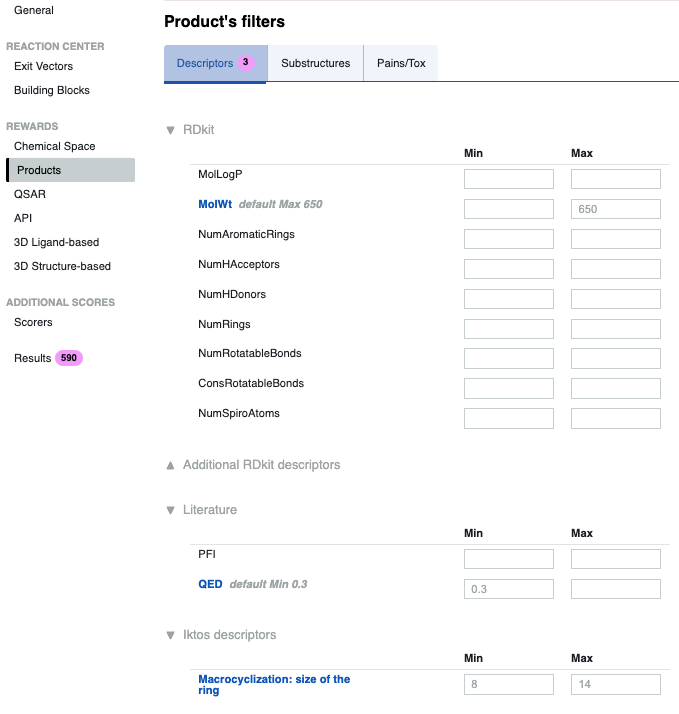Open the Scorers page
This screenshot has width=679, height=714.
click(x=33, y=322)
